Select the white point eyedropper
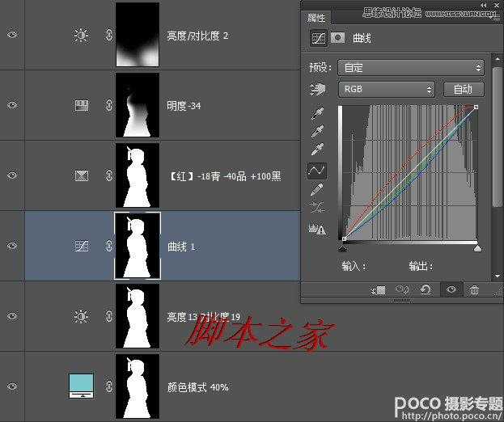Screen dimensions: 504x422 (318, 149)
